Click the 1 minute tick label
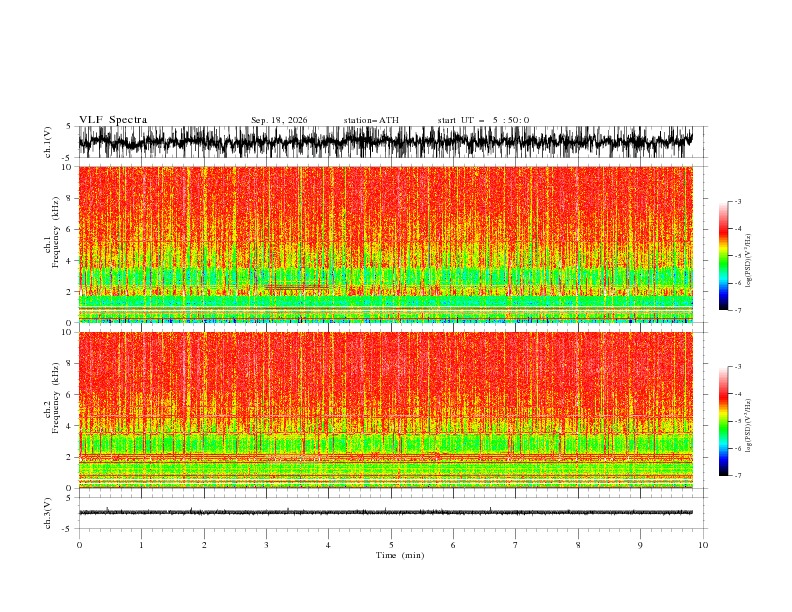Image resolution: width=792 pixels, height=612 pixels. tap(141, 545)
